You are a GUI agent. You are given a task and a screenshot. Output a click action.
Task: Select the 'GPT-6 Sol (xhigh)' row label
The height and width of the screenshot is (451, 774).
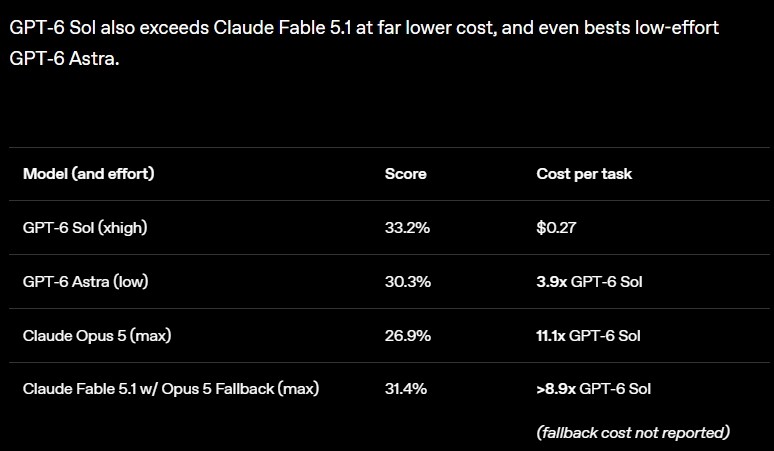(85, 227)
